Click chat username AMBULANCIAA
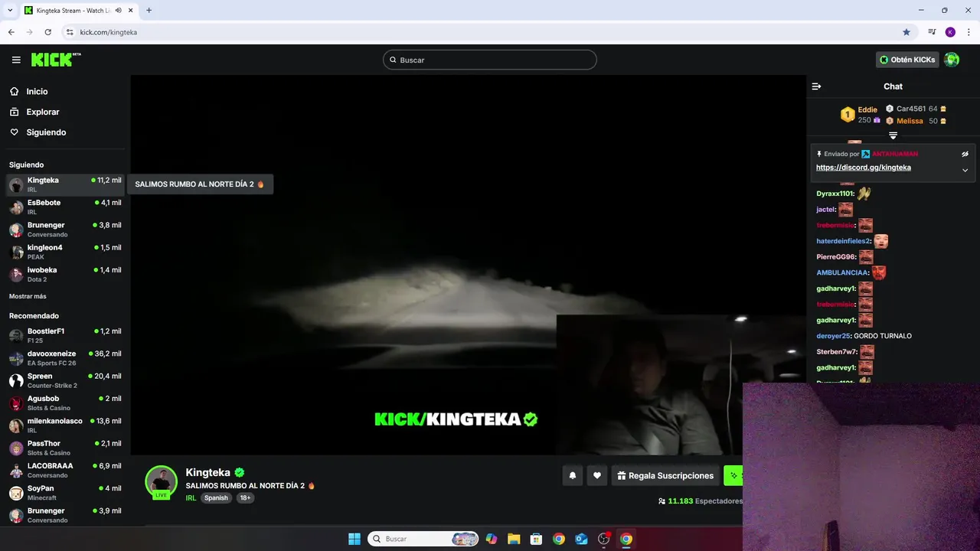 coord(842,272)
